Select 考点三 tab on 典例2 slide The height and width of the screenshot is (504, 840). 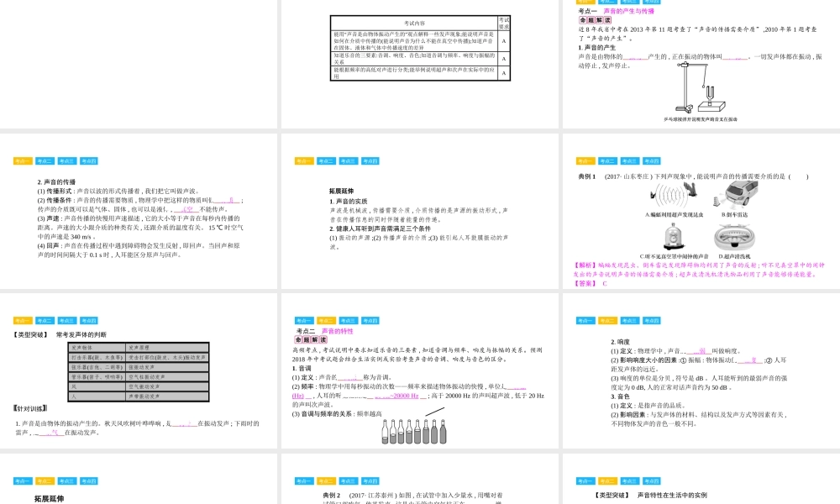pyautogui.click(x=348, y=481)
